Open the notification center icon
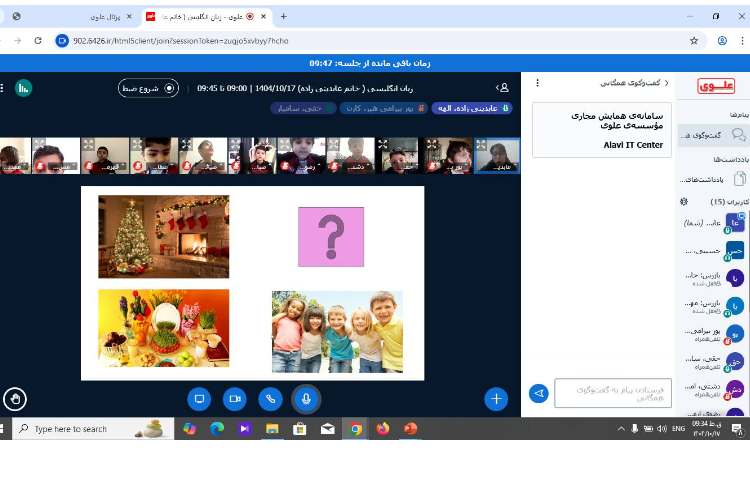Viewport: 750px width, 480px height. (x=737, y=429)
